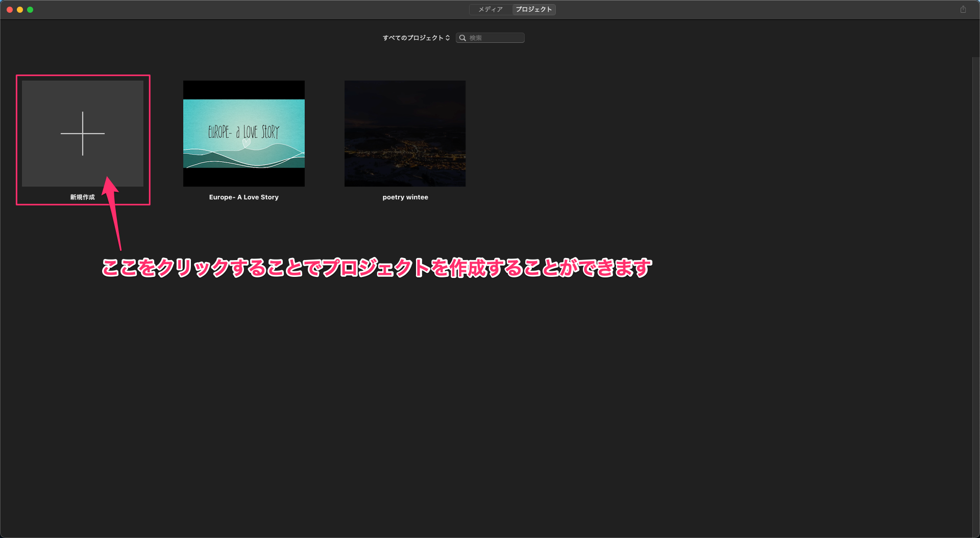Click the up-down chevron beside すべてのプロジェクト
The width and height of the screenshot is (980, 538).
[448, 38]
